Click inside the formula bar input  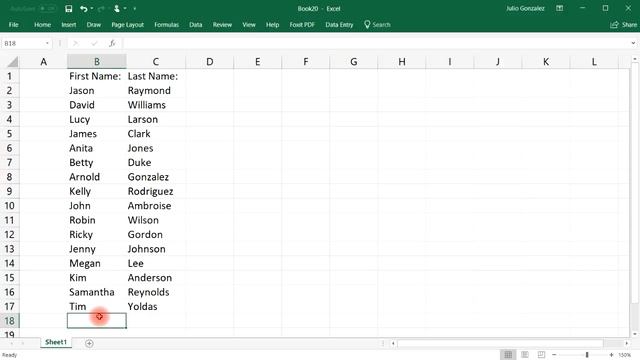(x=375, y=43)
